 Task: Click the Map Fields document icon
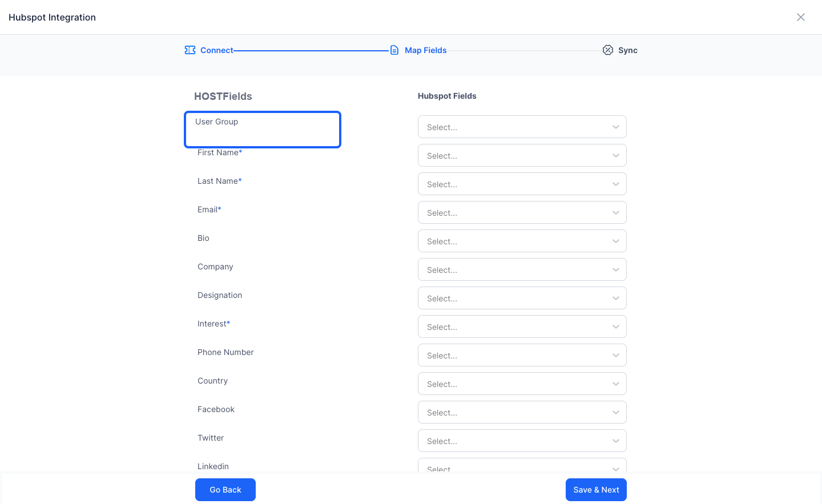pyautogui.click(x=394, y=50)
